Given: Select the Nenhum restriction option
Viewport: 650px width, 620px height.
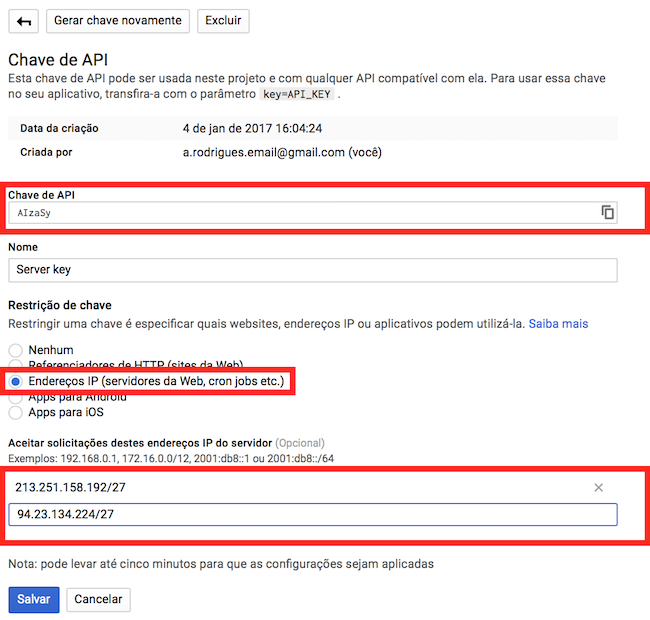Looking at the screenshot, I should 15,350.
